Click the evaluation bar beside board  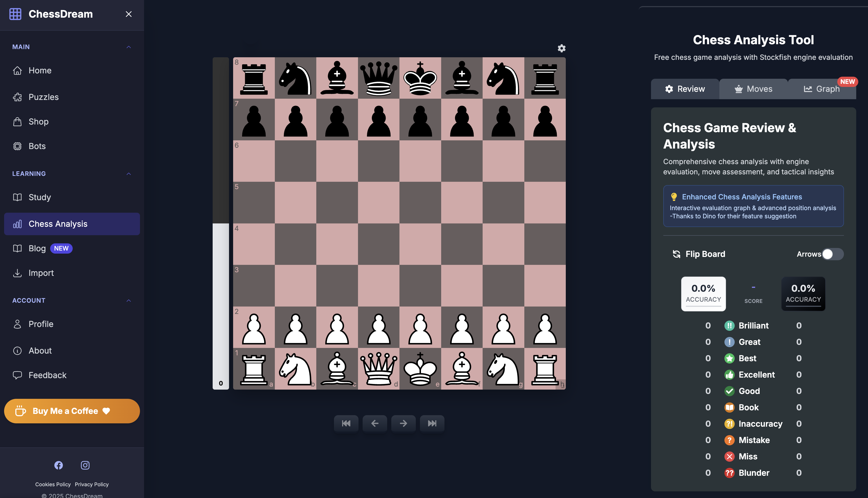coord(221,223)
